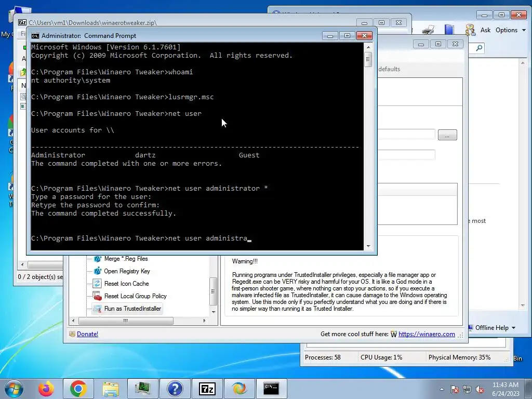Switch to Task Manager taskbar icon
This screenshot has height=399, width=532.
[x=142, y=389]
